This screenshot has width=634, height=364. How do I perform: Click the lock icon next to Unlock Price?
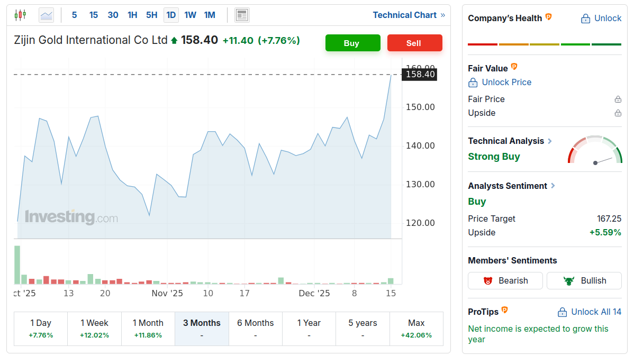[x=473, y=83]
